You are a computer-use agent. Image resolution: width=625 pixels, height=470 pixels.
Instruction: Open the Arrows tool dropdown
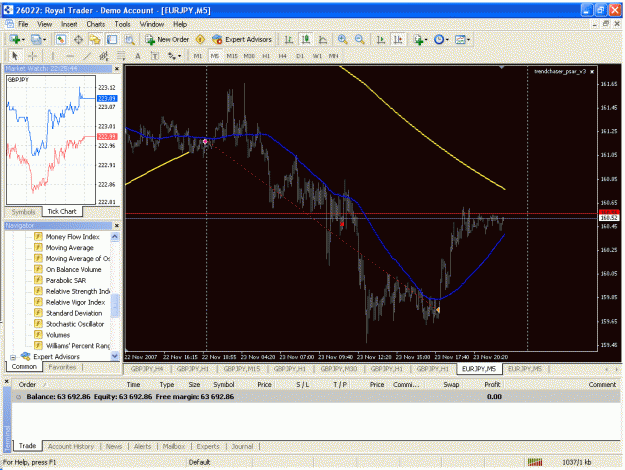pos(179,56)
